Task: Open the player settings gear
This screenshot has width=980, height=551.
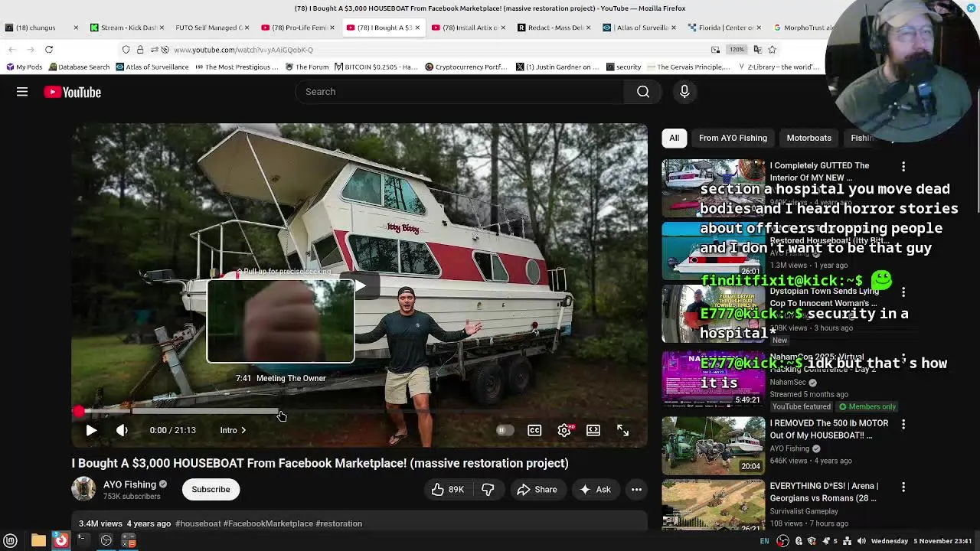Action: 564,430
